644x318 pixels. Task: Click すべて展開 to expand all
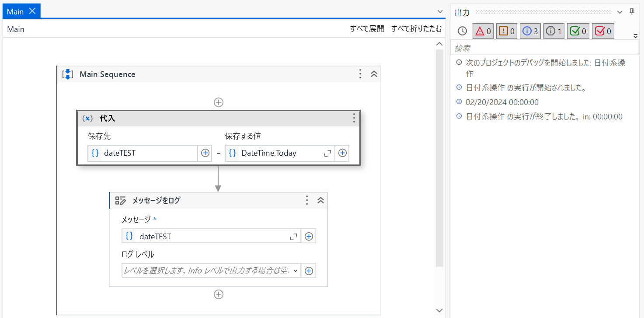point(367,29)
